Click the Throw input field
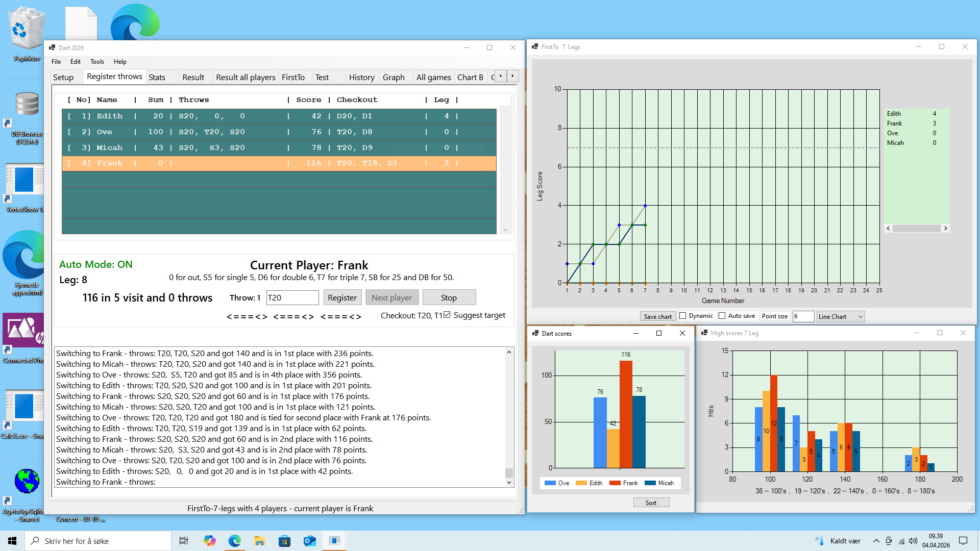The width and height of the screenshot is (980, 551). click(x=292, y=297)
